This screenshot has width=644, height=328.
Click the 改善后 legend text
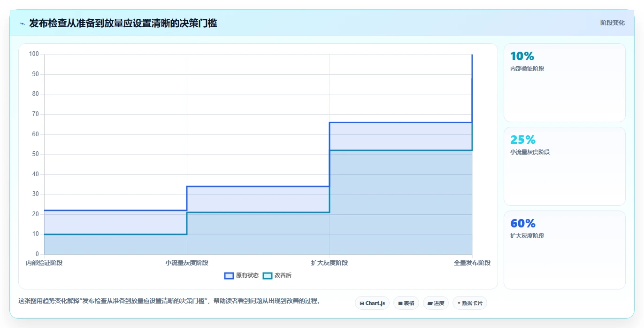(x=283, y=275)
